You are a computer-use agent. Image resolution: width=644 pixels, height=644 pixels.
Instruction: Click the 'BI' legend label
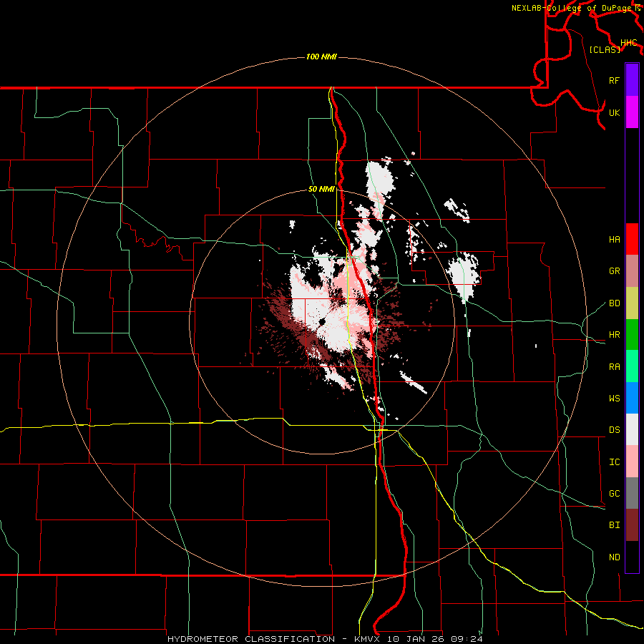point(614,525)
